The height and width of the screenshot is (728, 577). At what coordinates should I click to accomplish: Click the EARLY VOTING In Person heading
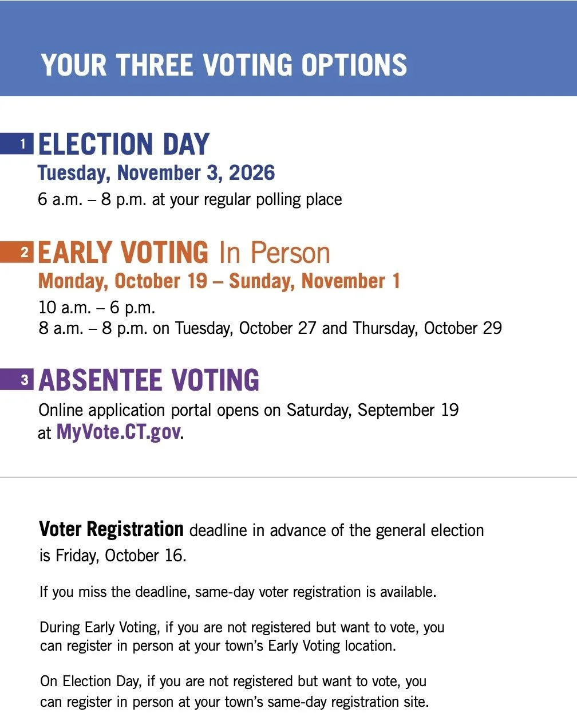point(184,253)
